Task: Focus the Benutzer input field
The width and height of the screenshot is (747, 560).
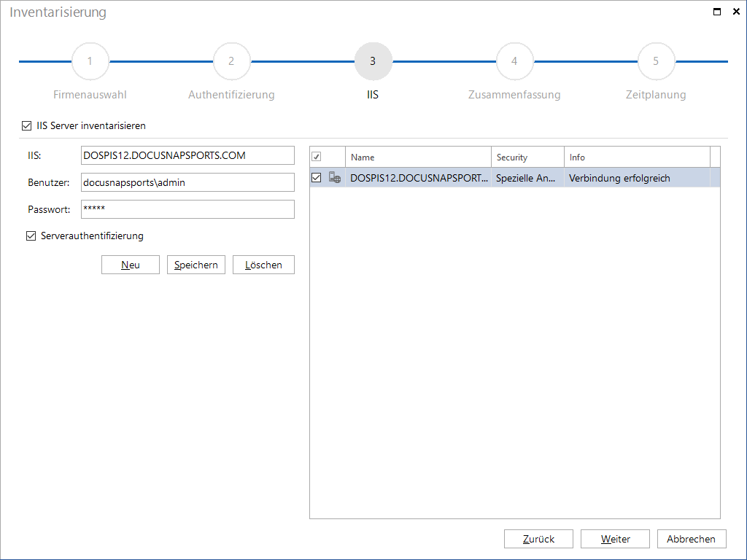Action: (187, 182)
